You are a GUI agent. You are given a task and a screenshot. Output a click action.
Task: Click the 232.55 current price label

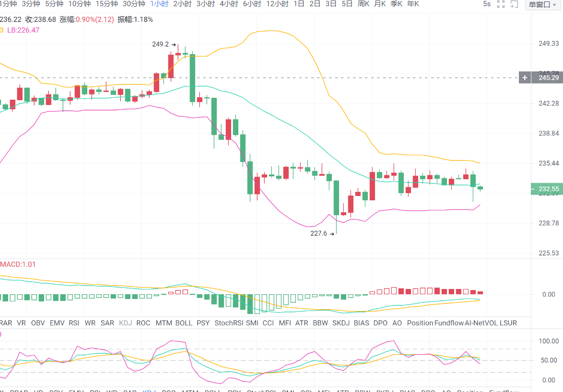(x=546, y=189)
